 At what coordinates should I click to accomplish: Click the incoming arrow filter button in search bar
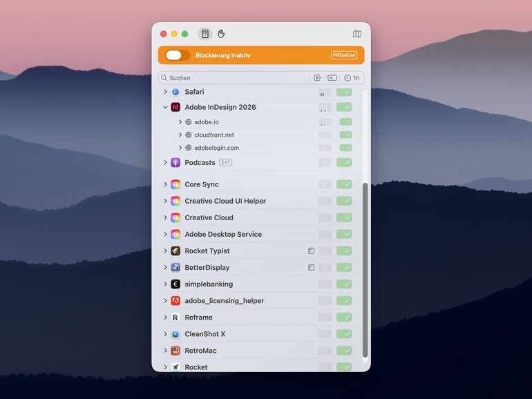coord(317,78)
